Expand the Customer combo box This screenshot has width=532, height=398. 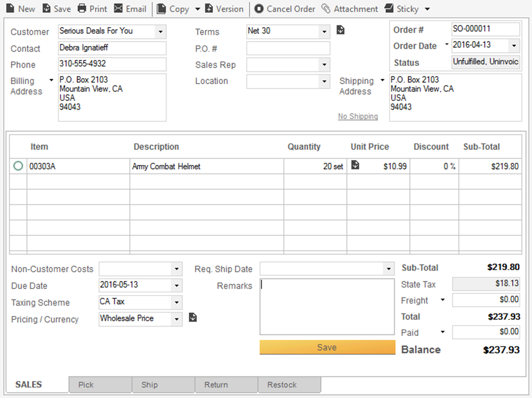tap(161, 32)
